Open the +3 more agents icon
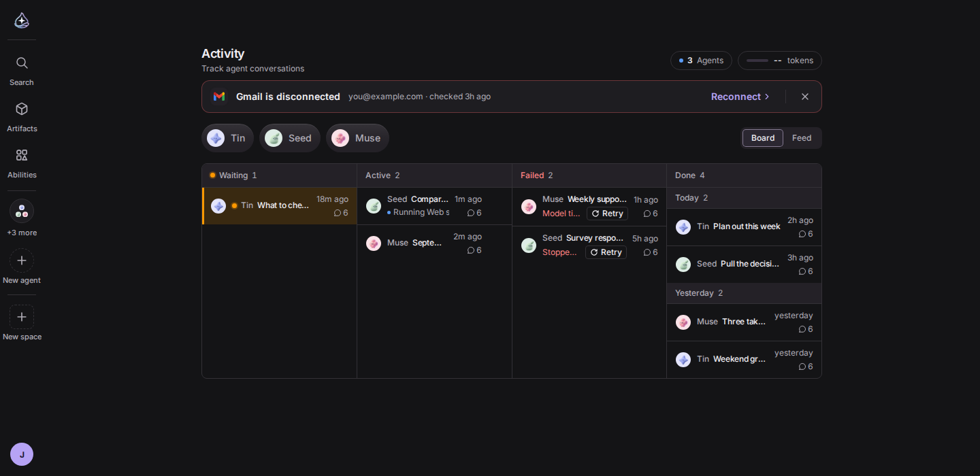This screenshot has height=476, width=980. [22, 211]
